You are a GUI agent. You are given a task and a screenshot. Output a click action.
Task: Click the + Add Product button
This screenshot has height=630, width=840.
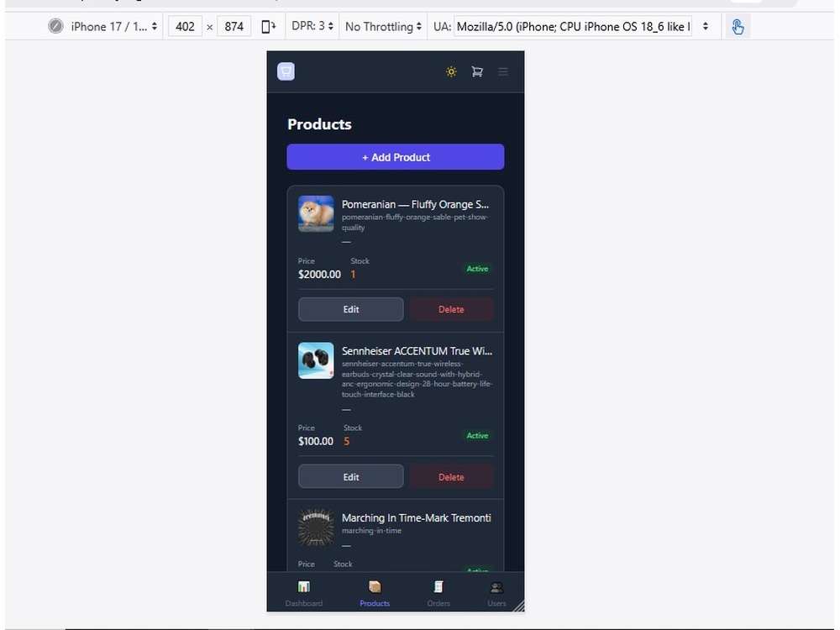(x=396, y=157)
